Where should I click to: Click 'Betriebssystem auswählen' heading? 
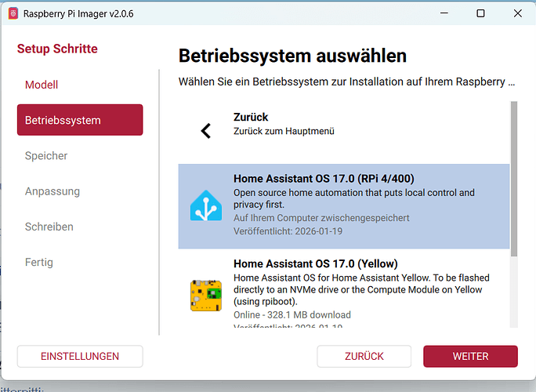coord(292,56)
